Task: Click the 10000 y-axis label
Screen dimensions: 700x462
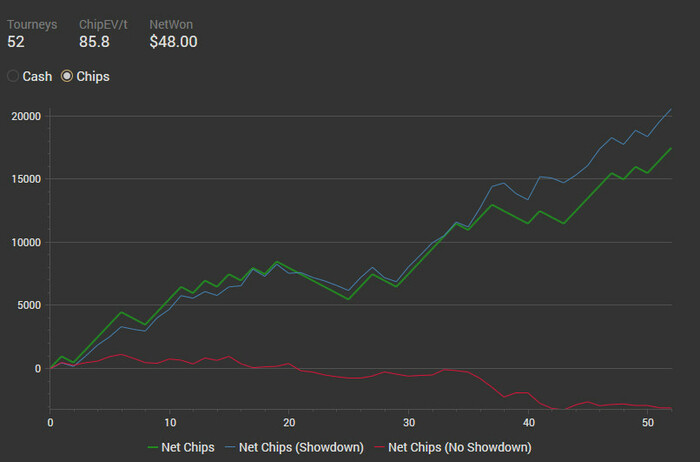Action: click(x=24, y=242)
